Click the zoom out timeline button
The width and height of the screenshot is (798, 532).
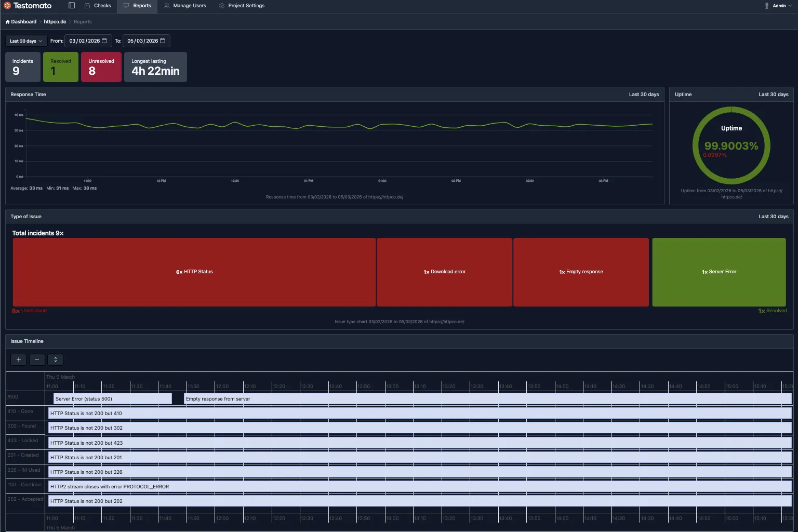click(x=37, y=360)
